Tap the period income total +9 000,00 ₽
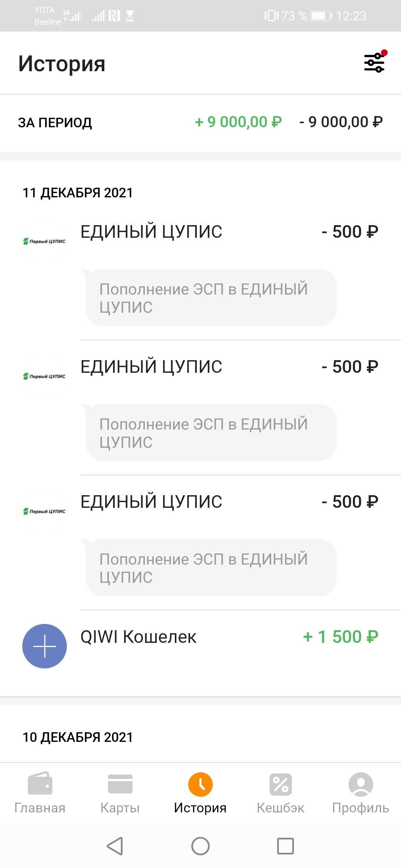Image resolution: width=401 pixels, height=868 pixels. pos(238,122)
